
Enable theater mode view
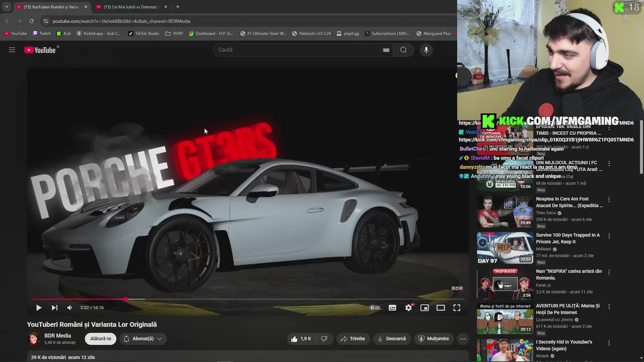441,308
